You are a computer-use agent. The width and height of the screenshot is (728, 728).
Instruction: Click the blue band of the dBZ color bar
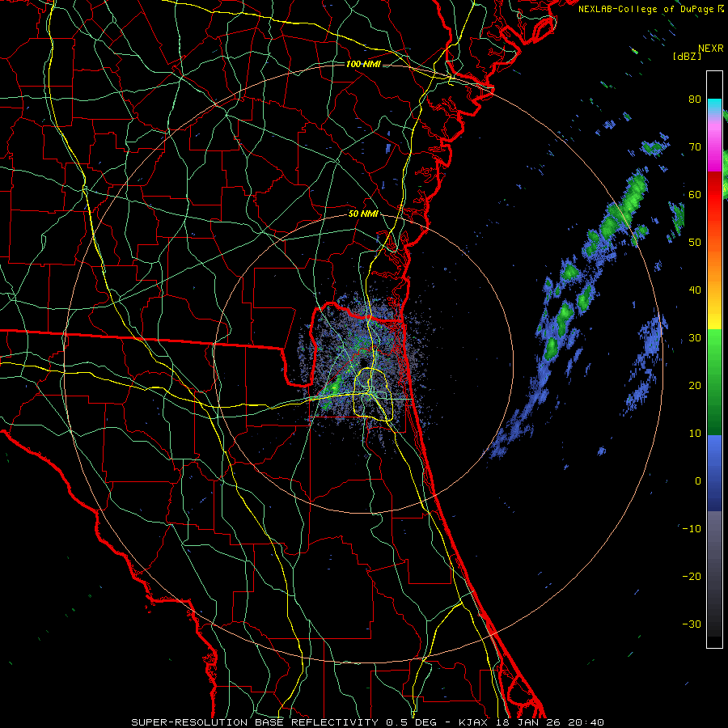(x=714, y=472)
